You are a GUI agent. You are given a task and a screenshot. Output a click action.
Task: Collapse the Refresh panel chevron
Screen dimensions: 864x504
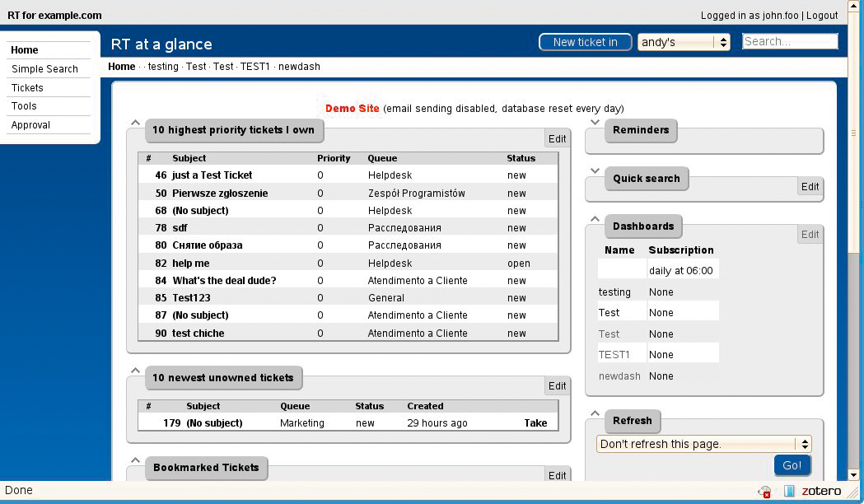595,414
